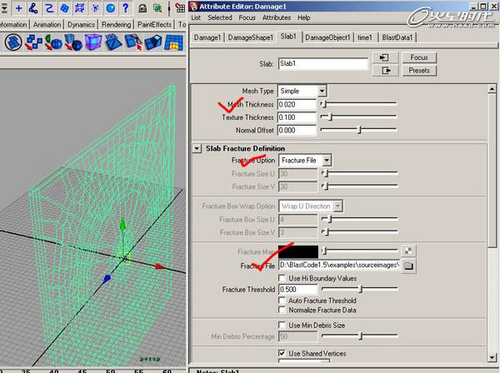Select the PaintEffects shelf tab

point(154,25)
